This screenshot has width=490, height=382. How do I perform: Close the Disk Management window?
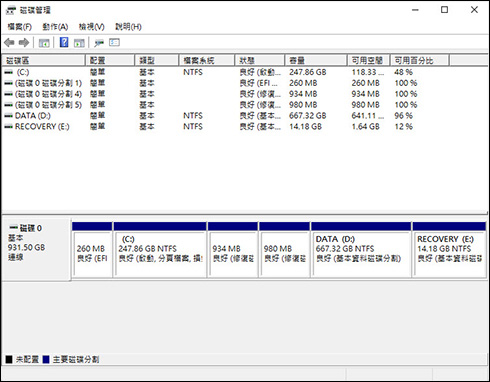474,10
